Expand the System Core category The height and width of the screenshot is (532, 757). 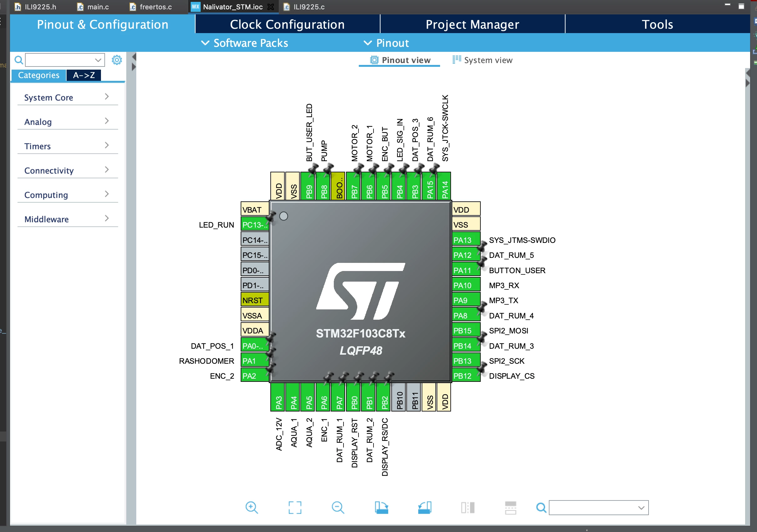68,97
